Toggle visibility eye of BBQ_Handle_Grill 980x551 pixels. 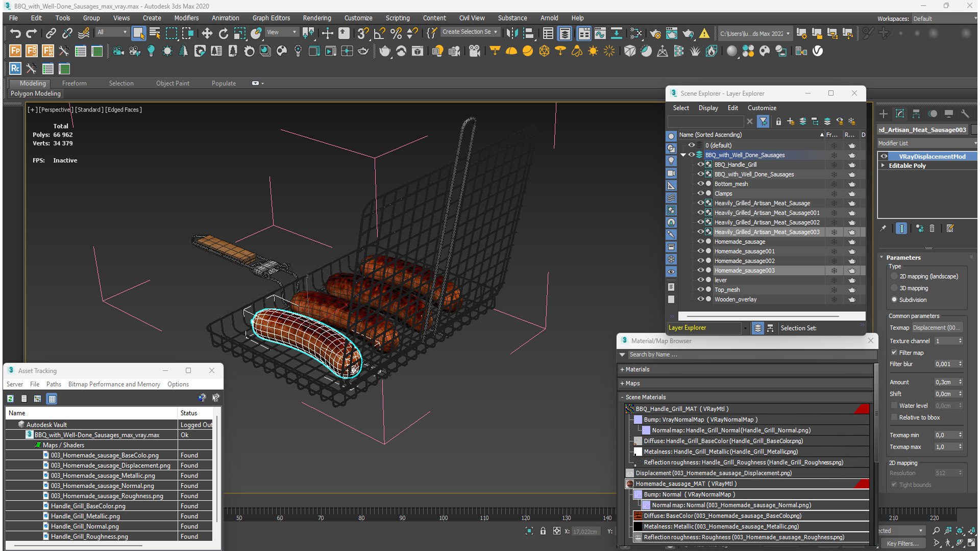[700, 164]
